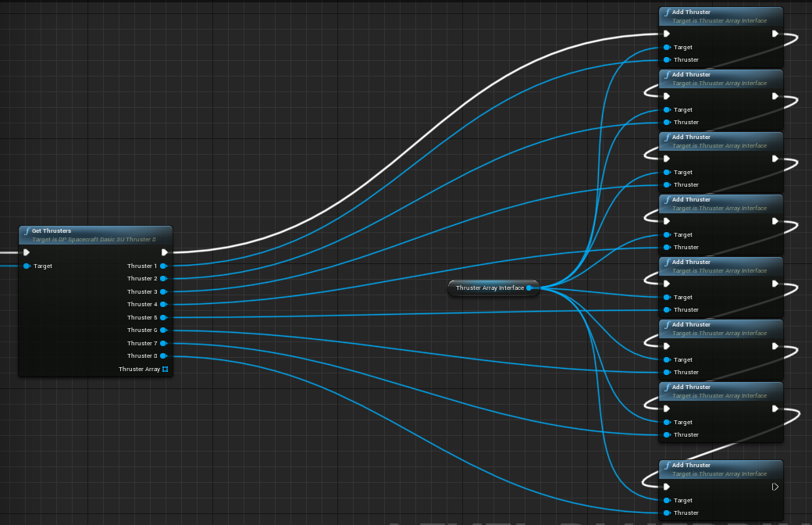Click the Get Thrusters execution output pin
This screenshot has width=812, height=525.
click(165, 252)
